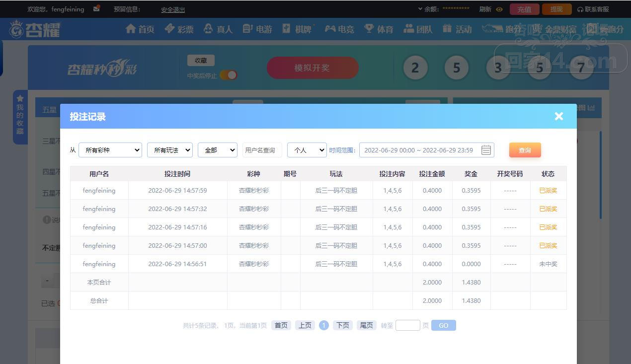Close the 投注记录 dialog with X
Screen dimensions: 631x364
pyautogui.click(x=559, y=116)
